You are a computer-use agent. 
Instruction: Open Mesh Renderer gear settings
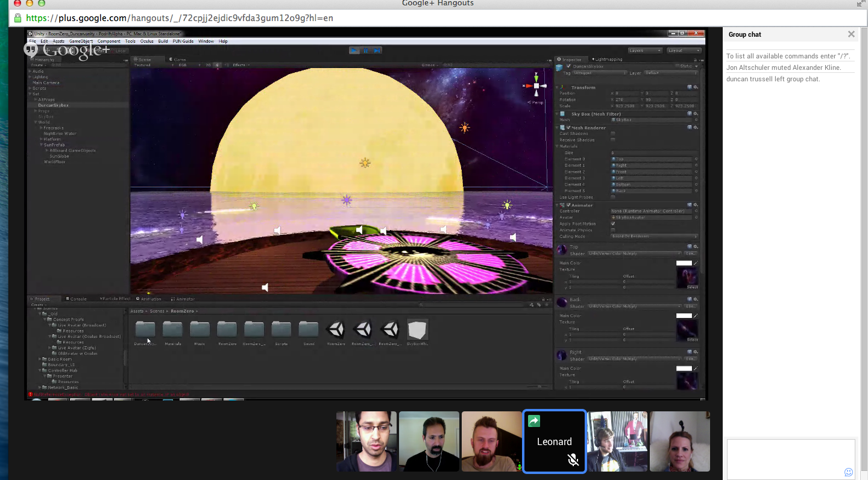[x=695, y=127]
